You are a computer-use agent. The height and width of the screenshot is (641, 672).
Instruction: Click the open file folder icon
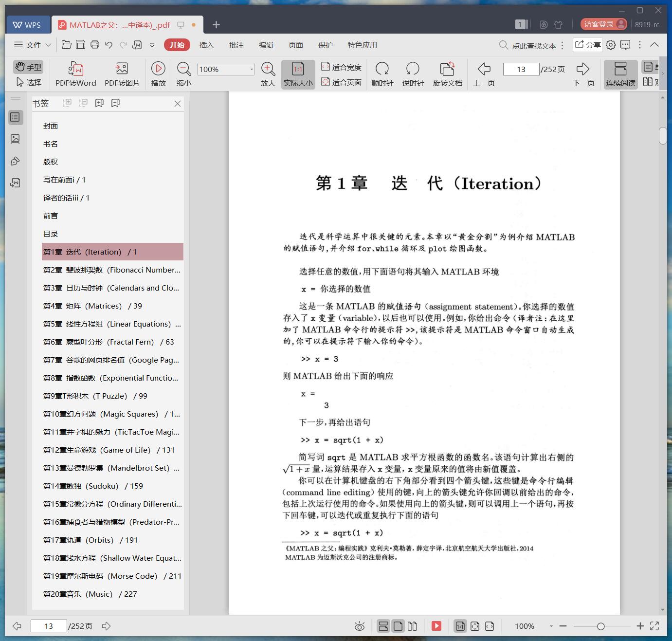[x=67, y=45]
